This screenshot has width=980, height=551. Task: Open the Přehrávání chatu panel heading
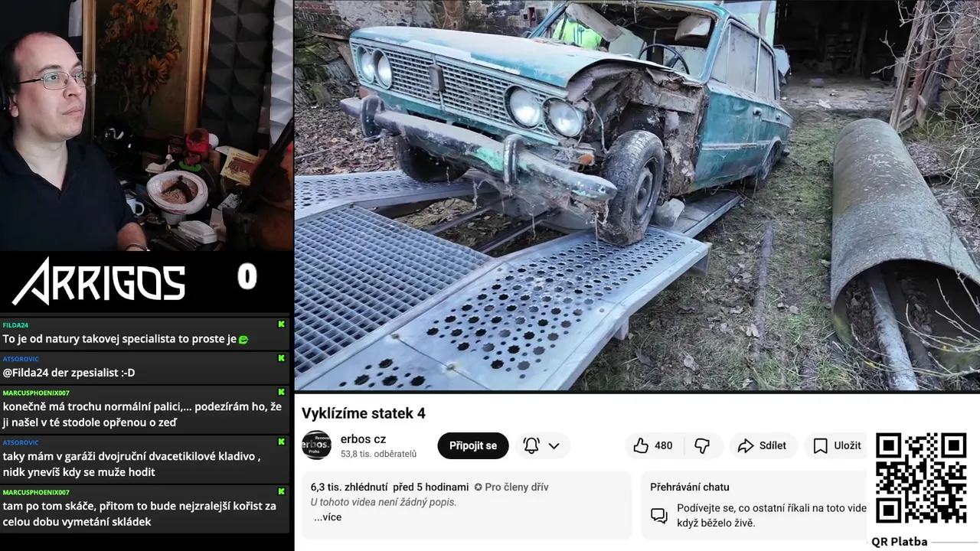(x=690, y=487)
